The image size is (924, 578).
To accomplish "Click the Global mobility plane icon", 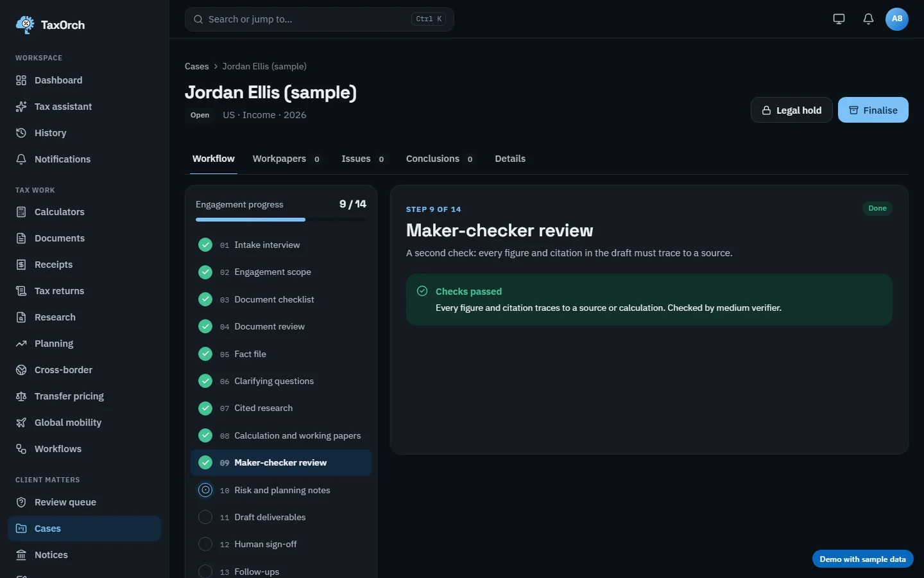I will click(21, 423).
